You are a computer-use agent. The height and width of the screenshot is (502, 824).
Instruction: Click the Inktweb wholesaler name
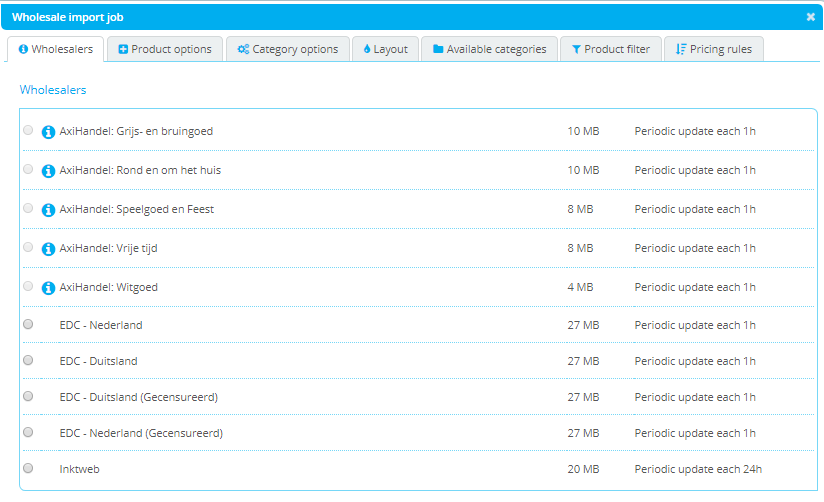point(79,469)
